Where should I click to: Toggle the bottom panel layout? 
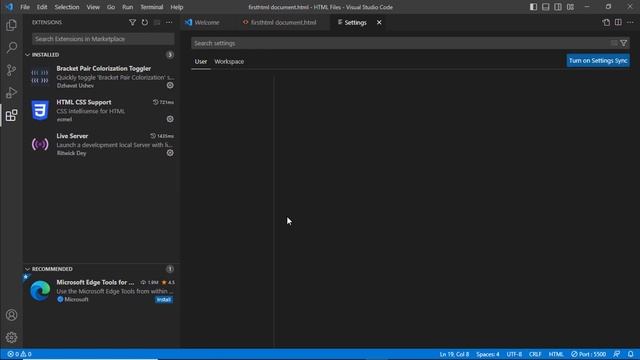point(546,7)
